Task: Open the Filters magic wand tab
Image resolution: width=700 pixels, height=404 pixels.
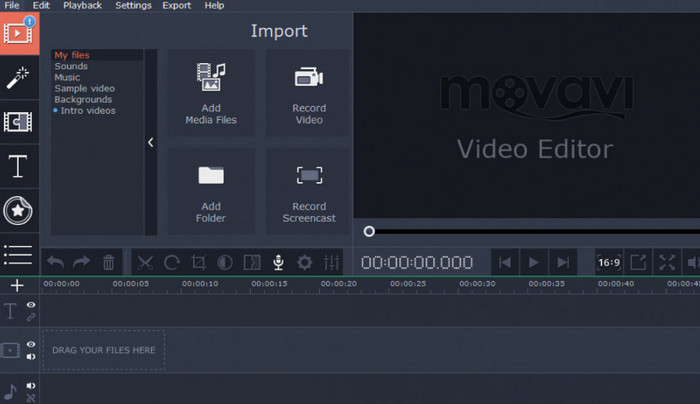Action: pos(18,78)
